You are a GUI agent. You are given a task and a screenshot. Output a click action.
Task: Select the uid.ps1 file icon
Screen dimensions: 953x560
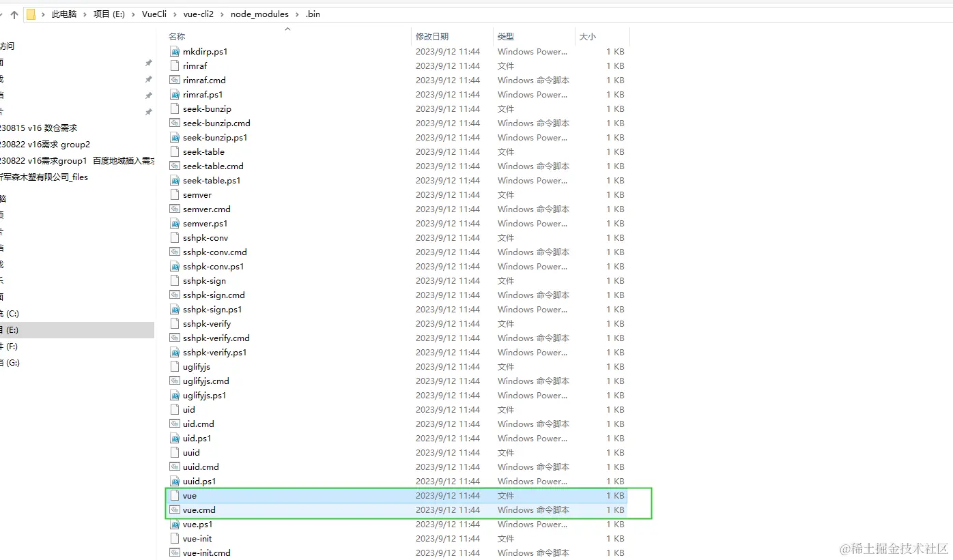point(175,438)
